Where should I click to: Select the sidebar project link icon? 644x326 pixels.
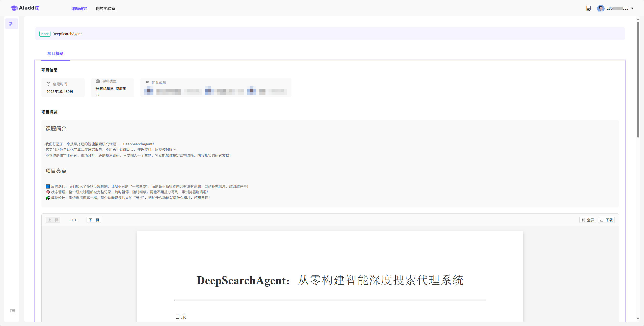coord(11,24)
